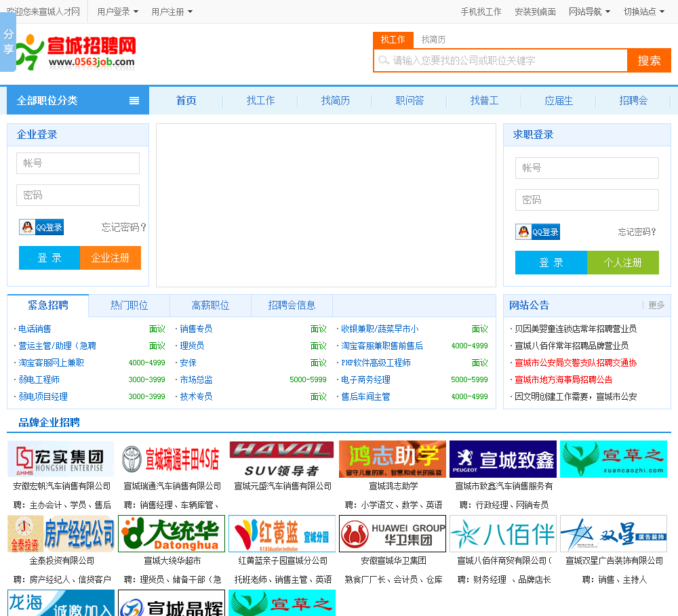Open the 售后车间主管 job listing
The width and height of the screenshot is (678, 616).
(x=365, y=396)
